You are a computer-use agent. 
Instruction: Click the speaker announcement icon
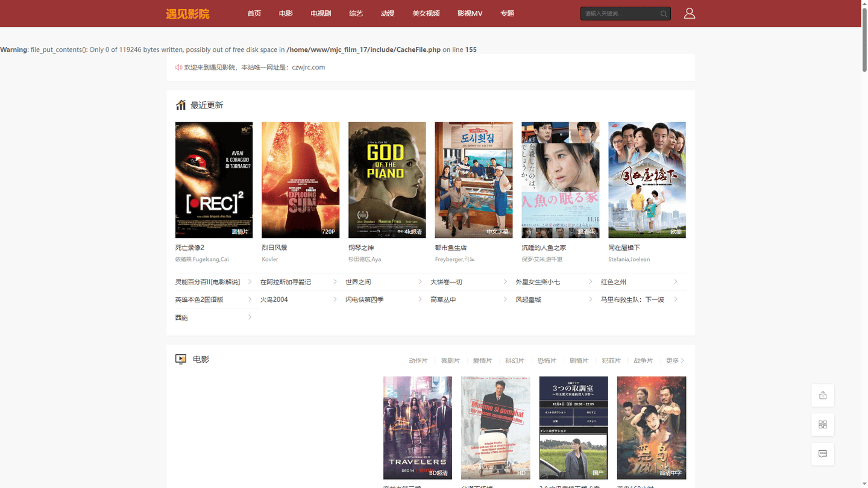(x=178, y=67)
